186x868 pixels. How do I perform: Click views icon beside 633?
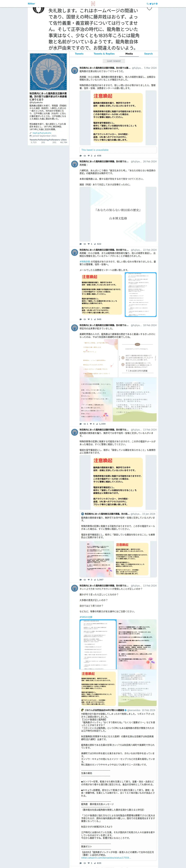click(x=95, y=863)
